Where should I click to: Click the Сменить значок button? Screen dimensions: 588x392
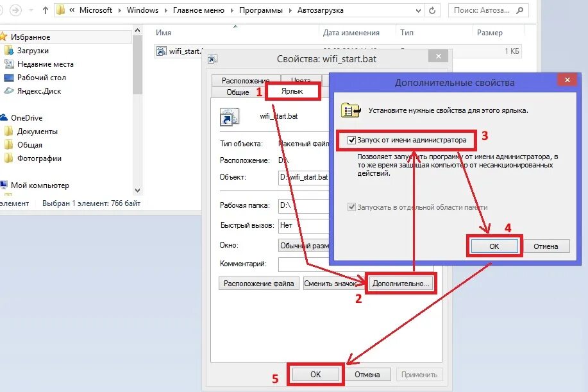pyautogui.click(x=330, y=284)
